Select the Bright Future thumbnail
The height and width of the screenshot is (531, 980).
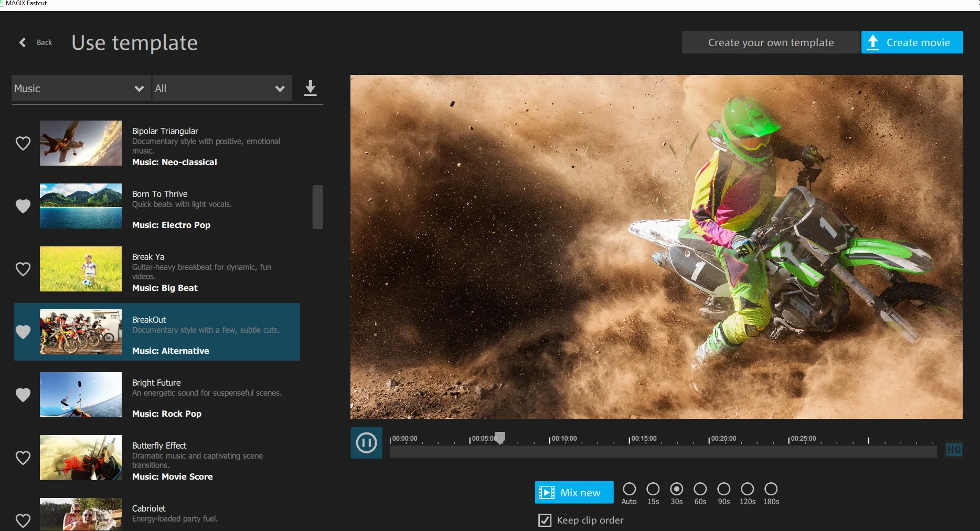(x=81, y=395)
